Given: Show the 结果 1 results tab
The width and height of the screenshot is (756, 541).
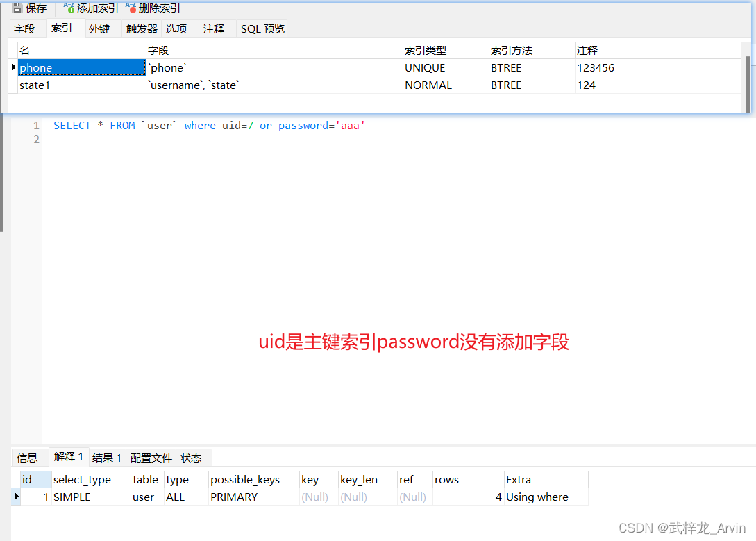Looking at the screenshot, I should 107,458.
